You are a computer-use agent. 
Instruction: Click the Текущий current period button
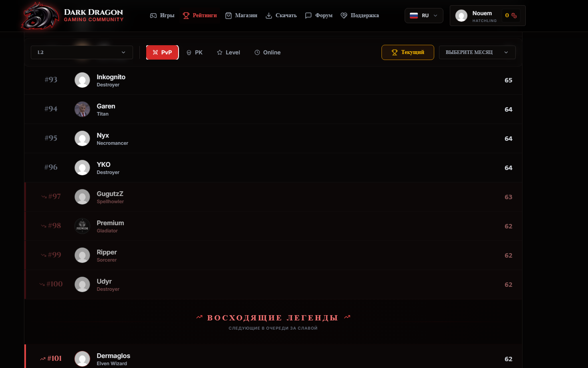pyautogui.click(x=408, y=52)
